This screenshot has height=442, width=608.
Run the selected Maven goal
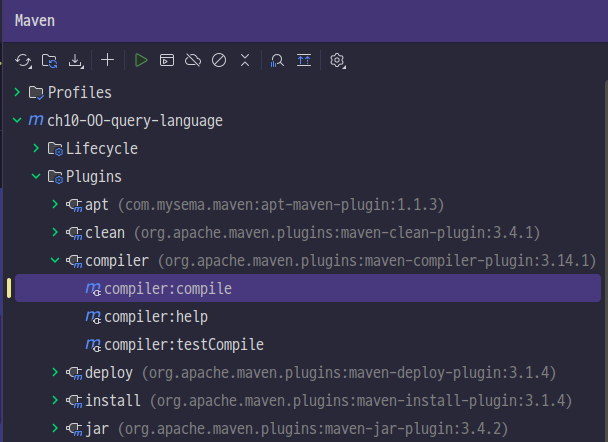point(141,60)
